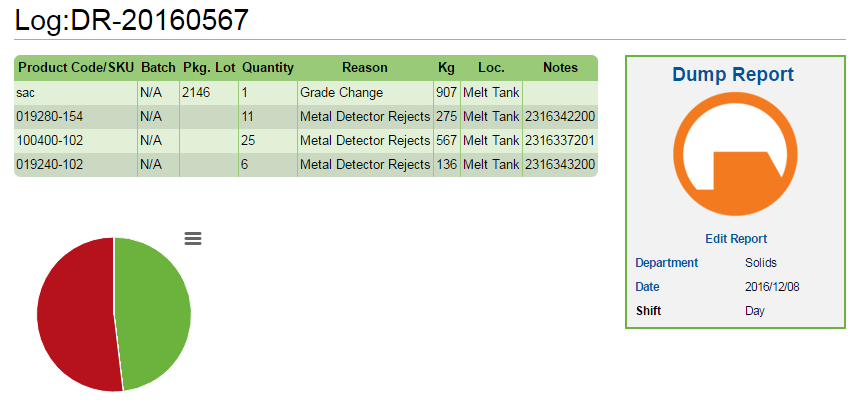The height and width of the screenshot is (408, 853).
Task: Click the Dump Report heading
Action: click(733, 75)
